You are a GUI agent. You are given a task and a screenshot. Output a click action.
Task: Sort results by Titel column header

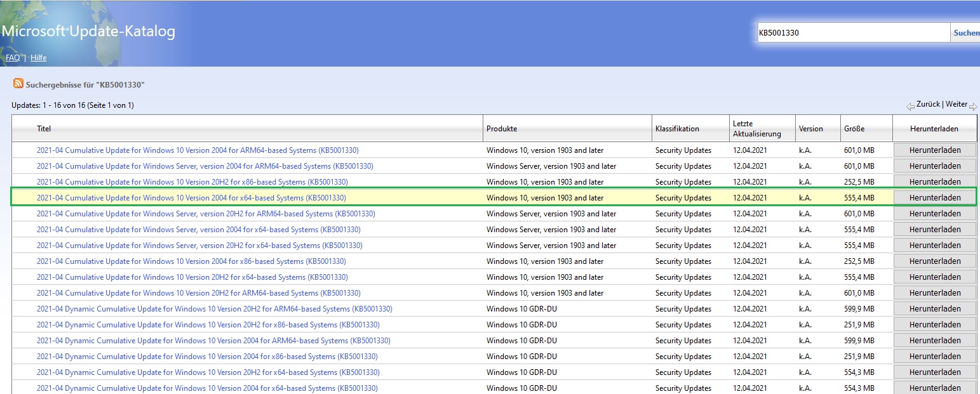[x=44, y=129]
